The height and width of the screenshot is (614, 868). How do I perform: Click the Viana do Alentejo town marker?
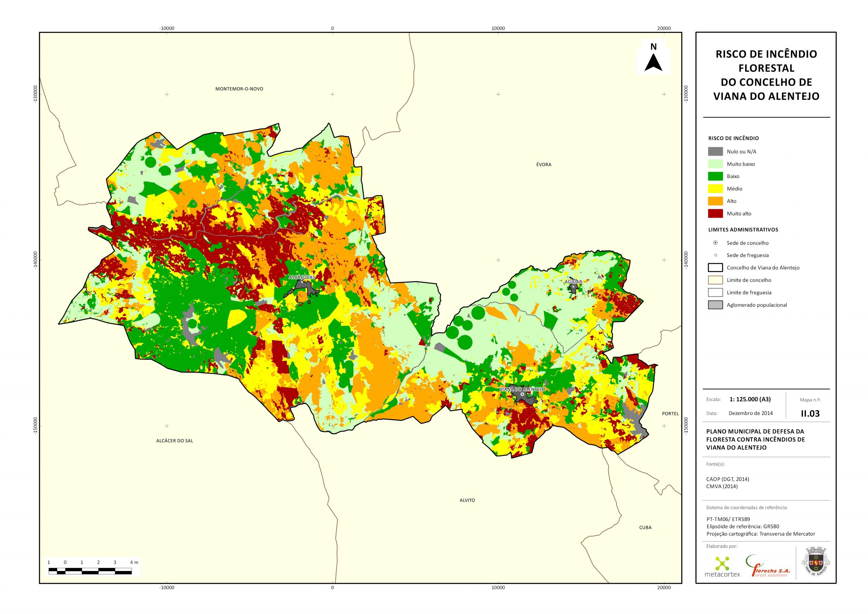[522, 394]
